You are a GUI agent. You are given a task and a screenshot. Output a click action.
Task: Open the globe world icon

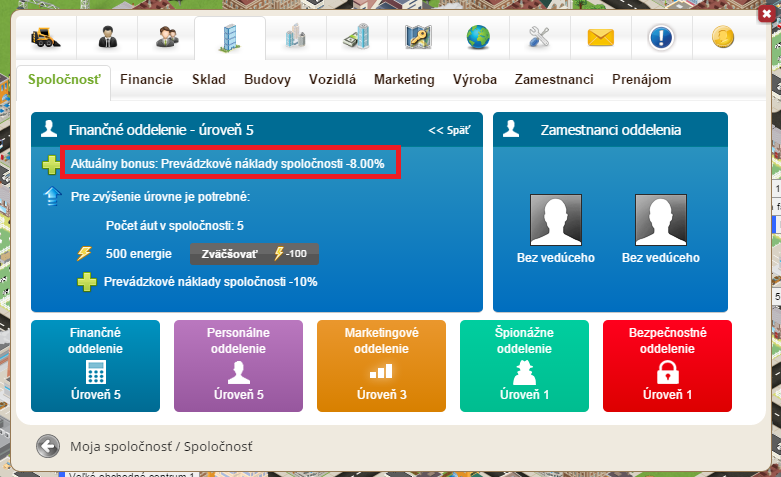tap(478, 37)
